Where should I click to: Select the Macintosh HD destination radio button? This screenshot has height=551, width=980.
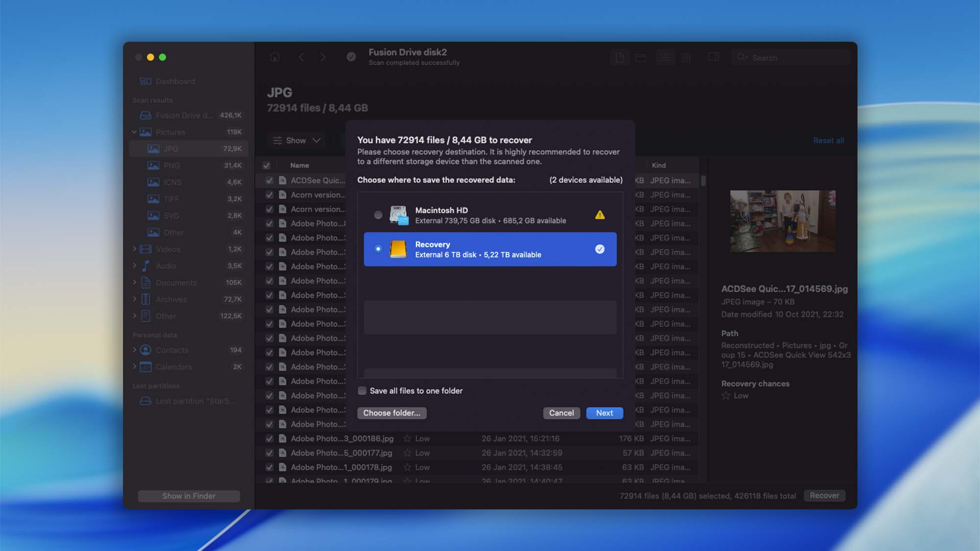click(378, 214)
